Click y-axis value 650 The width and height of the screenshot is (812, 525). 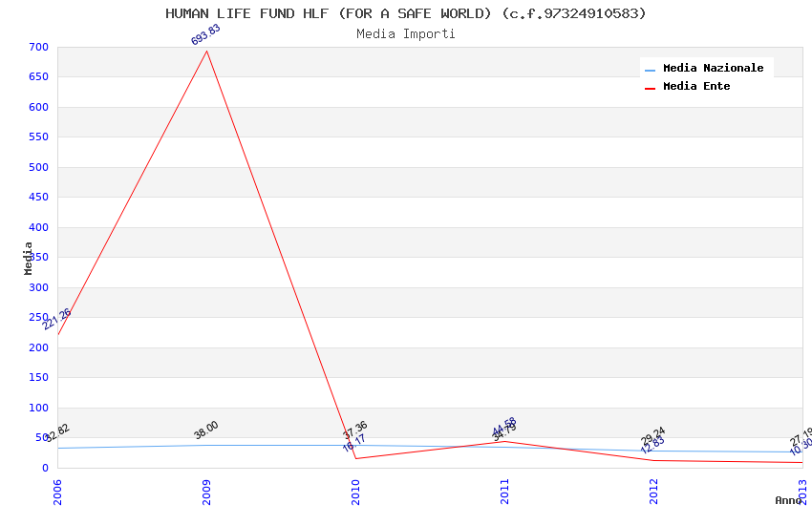(39, 76)
